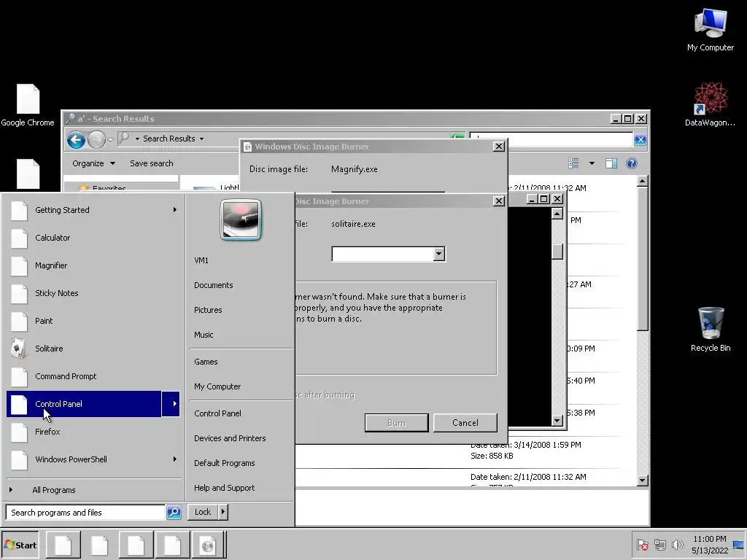Click the user account picture in Start menu
The image size is (747, 560).
tap(241, 219)
